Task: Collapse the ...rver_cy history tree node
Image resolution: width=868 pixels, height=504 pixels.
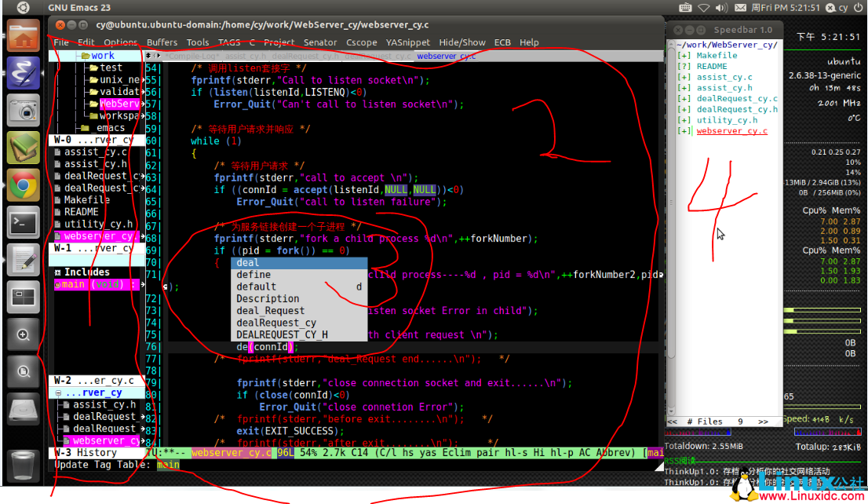Action: (x=58, y=393)
